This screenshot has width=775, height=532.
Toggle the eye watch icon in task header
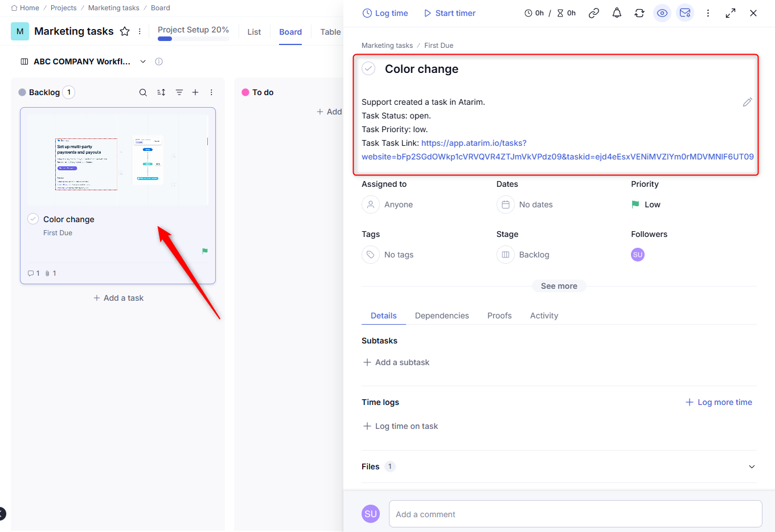[662, 13]
